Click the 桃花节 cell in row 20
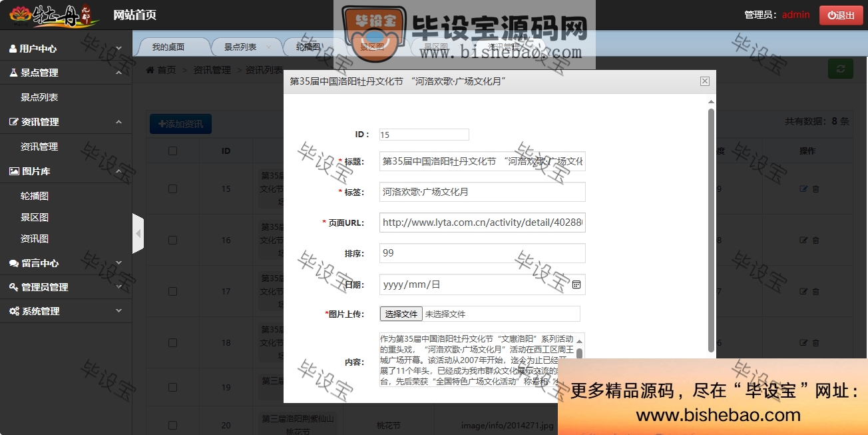 point(389,425)
